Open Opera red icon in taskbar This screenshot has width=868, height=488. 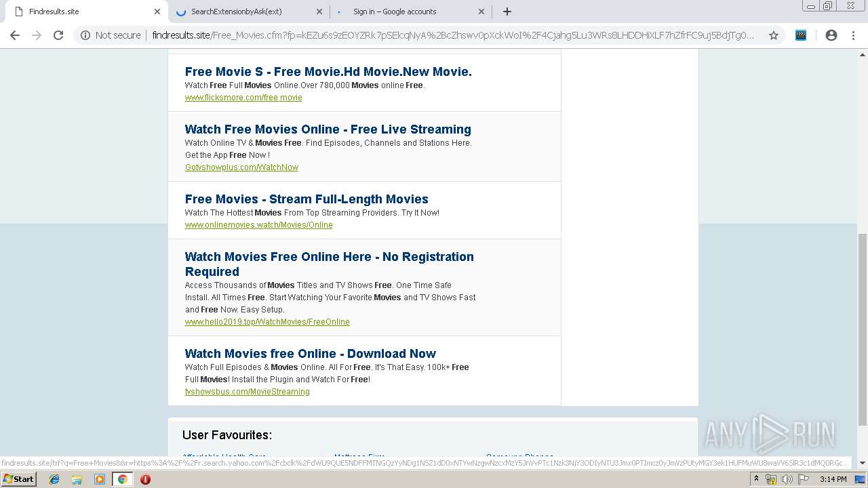tap(145, 479)
